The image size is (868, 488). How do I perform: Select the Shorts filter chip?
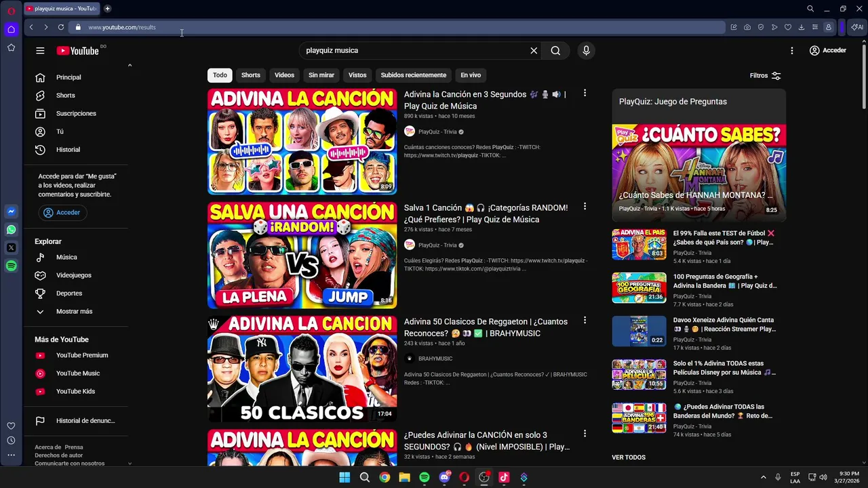pyautogui.click(x=250, y=75)
